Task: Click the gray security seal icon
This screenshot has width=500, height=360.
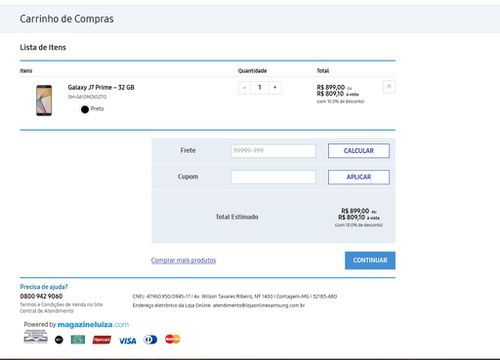Action: 36,336
